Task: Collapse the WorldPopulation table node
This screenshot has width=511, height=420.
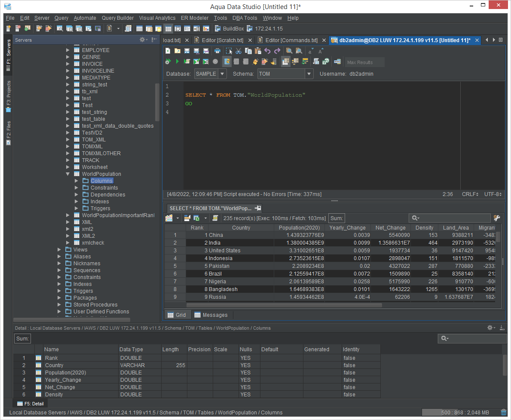Action: [67, 174]
